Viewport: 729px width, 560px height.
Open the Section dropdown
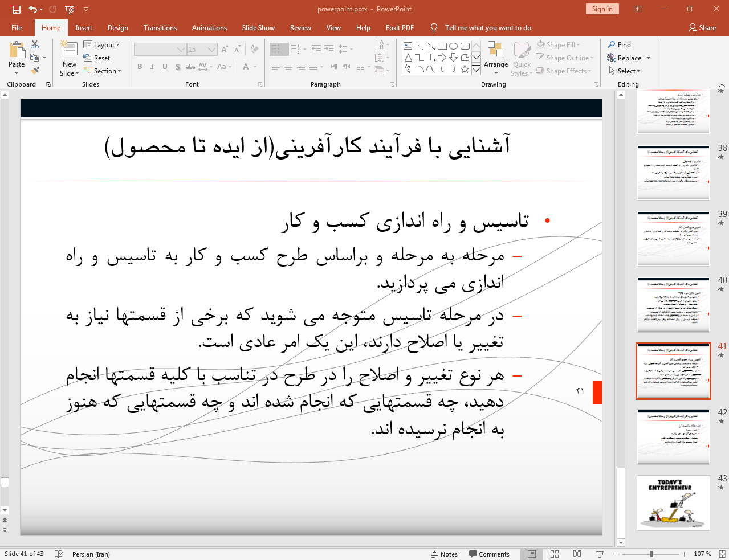[x=103, y=71]
